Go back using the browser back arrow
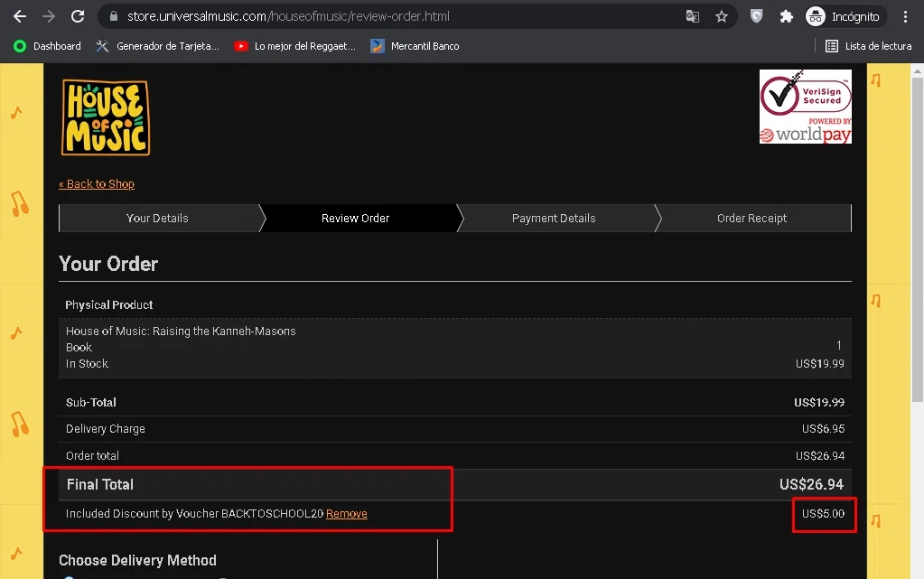Image resolution: width=924 pixels, height=579 pixels. pyautogui.click(x=20, y=16)
